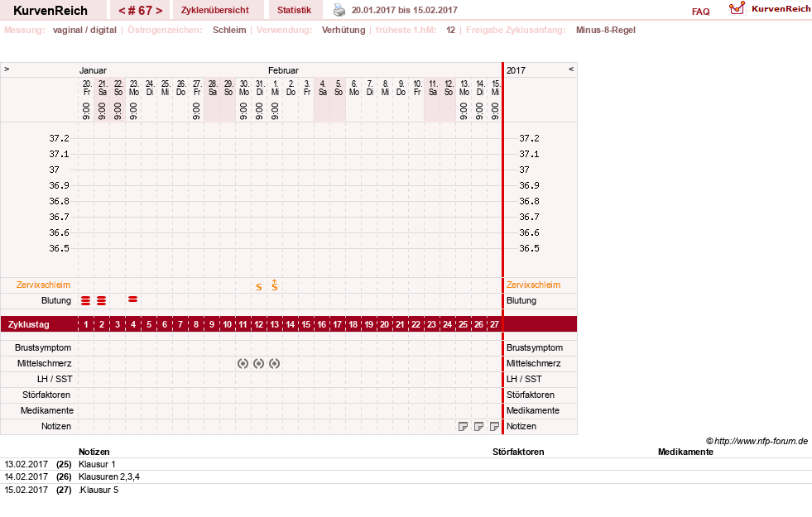This screenshot has width=812, height=517.
Task: Open note icon for 14 February
Action: pos(479,427)
